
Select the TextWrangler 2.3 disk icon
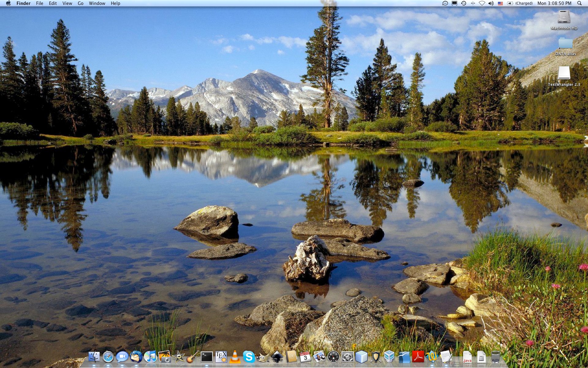coord(564,76)
